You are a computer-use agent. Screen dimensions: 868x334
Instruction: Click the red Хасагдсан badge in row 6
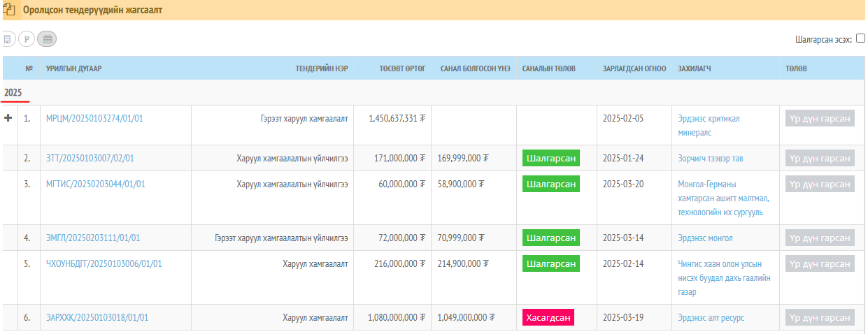(x=548, y=317)
